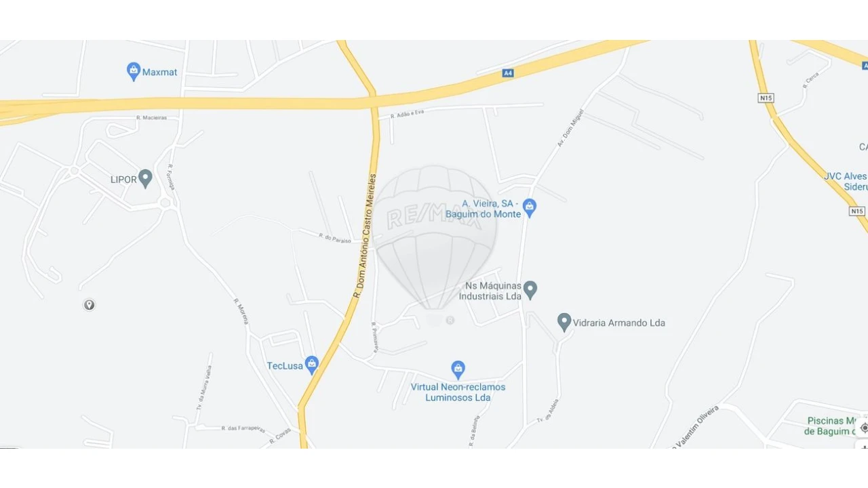Screen dimensions: 868x488
Task: Click the lower N15 road shield
Action: 857,211
